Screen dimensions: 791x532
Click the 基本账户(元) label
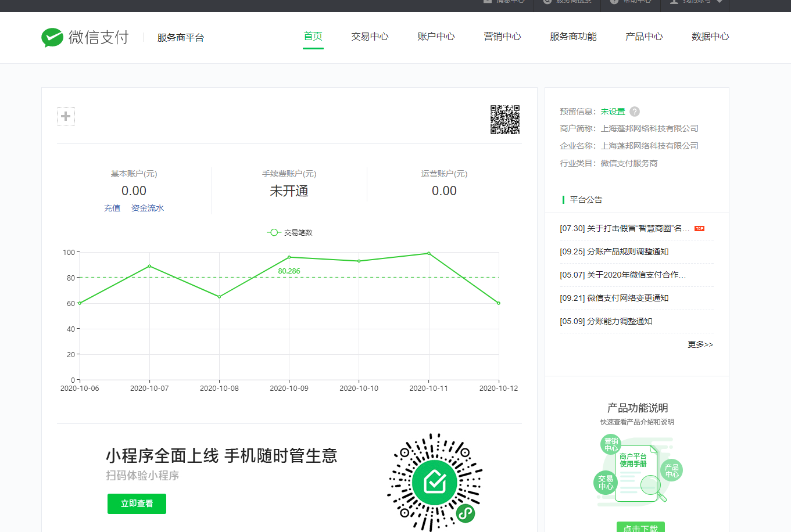pyautogui.click(x=134, y=174)
